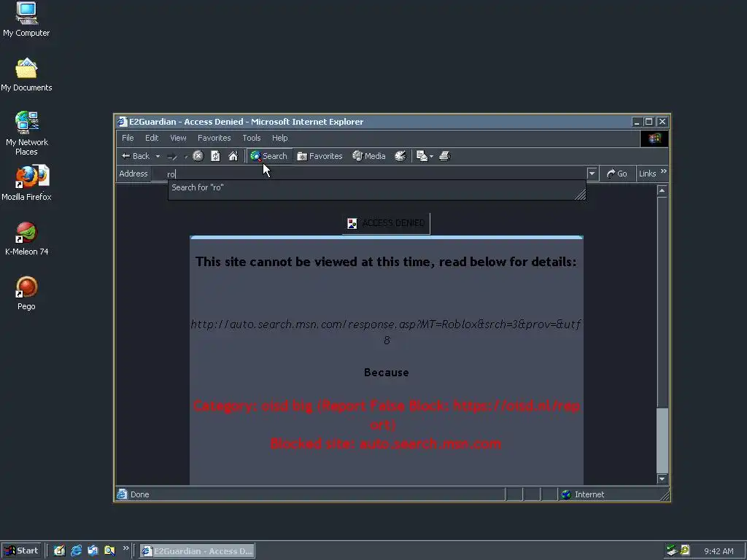747x560 pixels.
Task: Open the folder search quick launch icon
Action: click(x=109, y=551)
